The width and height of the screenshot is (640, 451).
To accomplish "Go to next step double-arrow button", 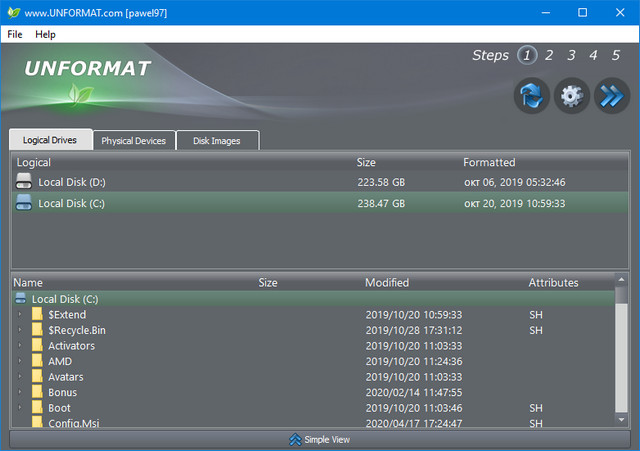I will click(612, 96).
